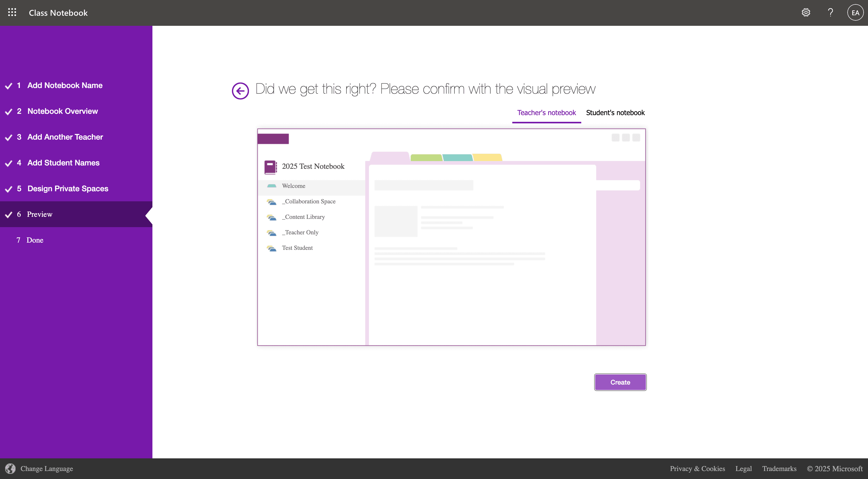Click the green section tab in preview
868x479 pixels.
pyautogui.click(x=426, y=157)
